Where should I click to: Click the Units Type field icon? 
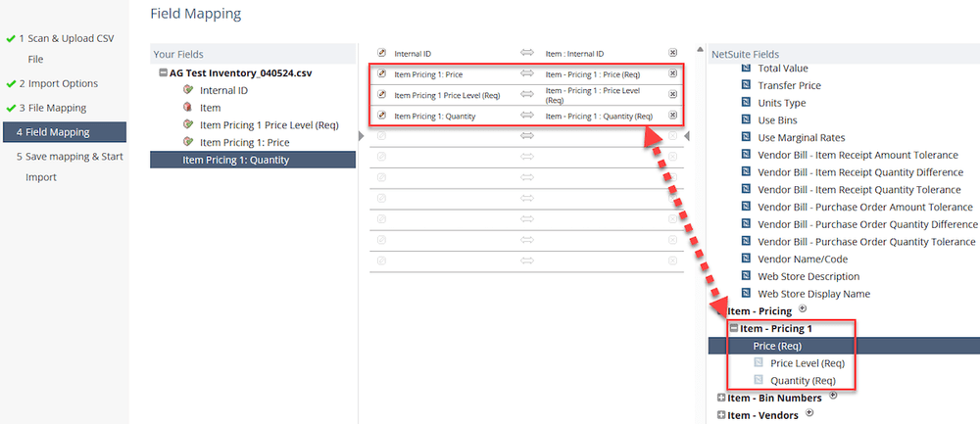[x=746, y=103]
